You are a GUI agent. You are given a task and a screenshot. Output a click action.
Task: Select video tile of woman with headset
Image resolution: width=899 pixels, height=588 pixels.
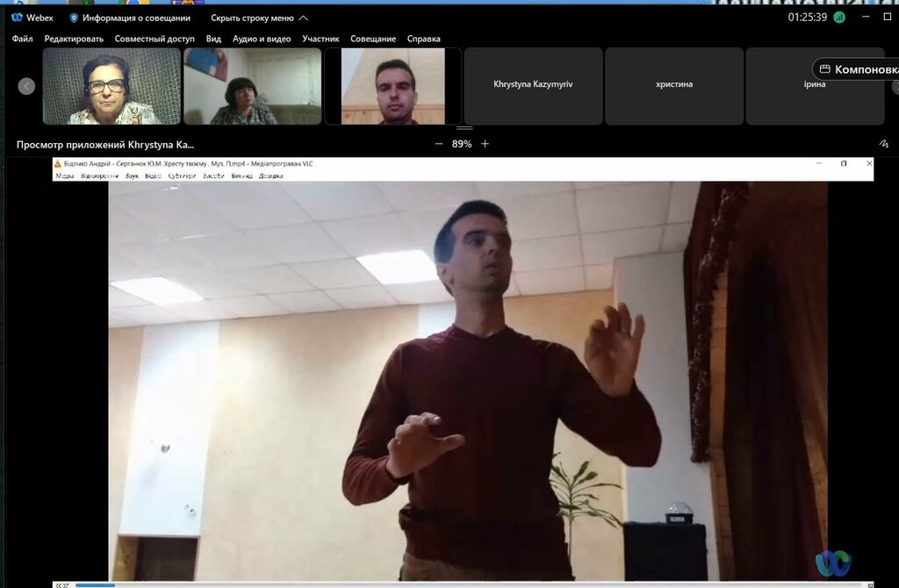point(111,86)
